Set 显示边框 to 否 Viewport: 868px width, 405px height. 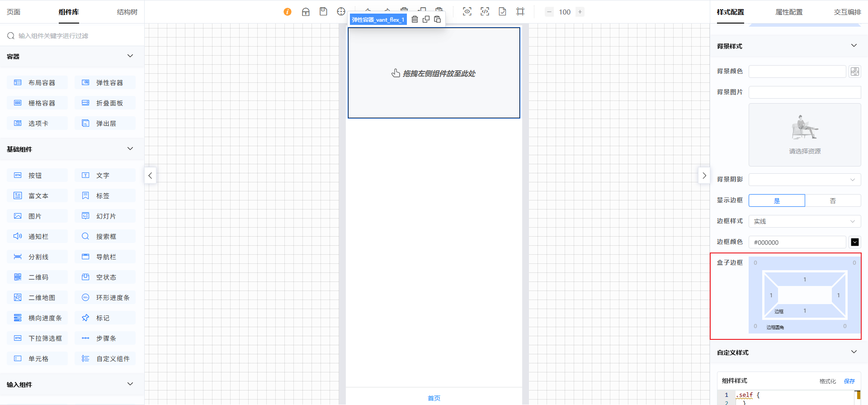pos(833,200)
